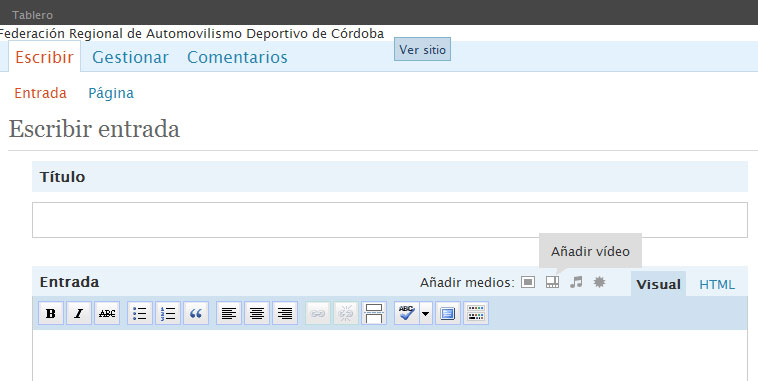758x381 pixels.
Task: Open the Tablero link
Action: pyautogui.click(x=33, y=15)
